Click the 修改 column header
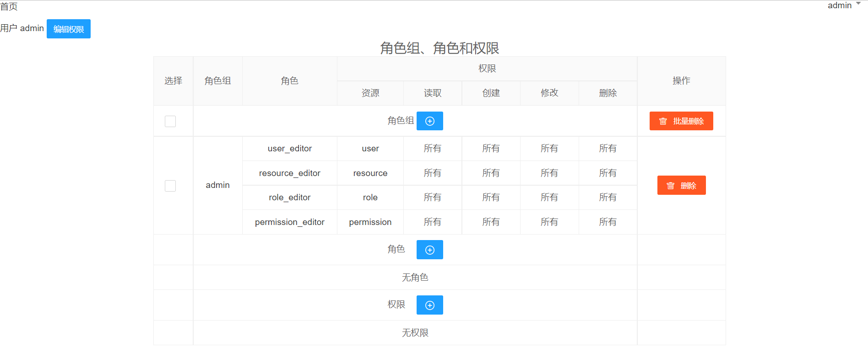This screenshot has height=353, width=868. coord(549,93)
